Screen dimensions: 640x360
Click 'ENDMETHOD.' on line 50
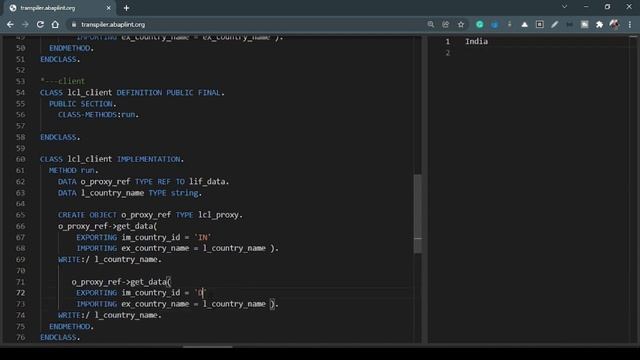(x=71, y=48)
